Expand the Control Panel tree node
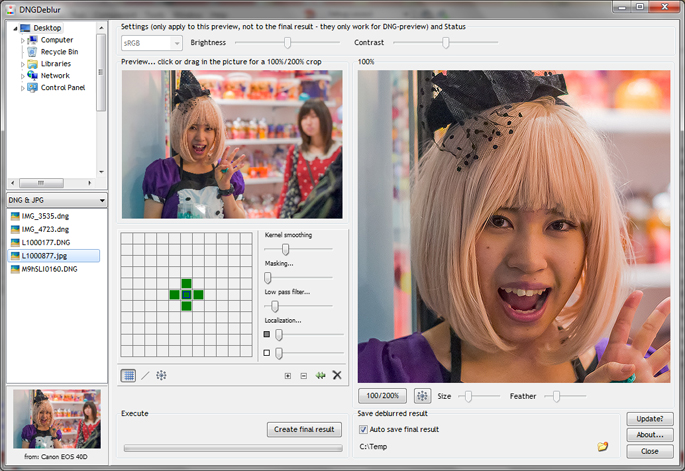Screen dimensions: 685x471 coord(23,88)
